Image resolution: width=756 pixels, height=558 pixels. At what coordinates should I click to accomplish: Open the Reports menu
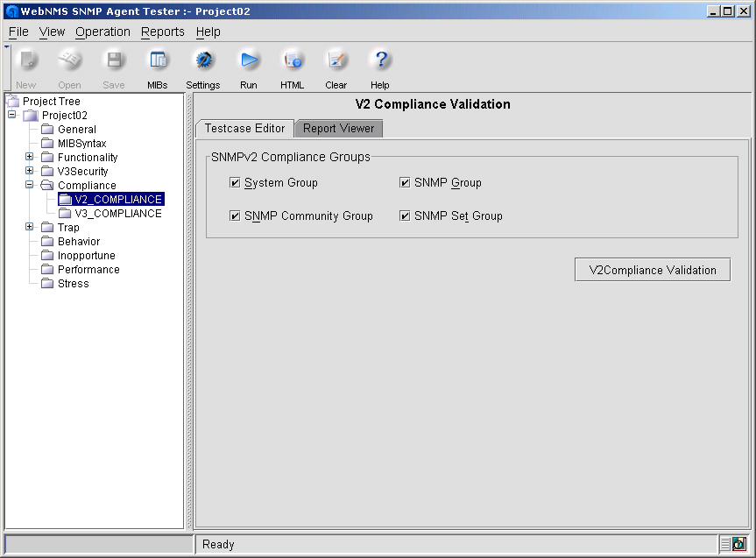click(x=162, y=32)
